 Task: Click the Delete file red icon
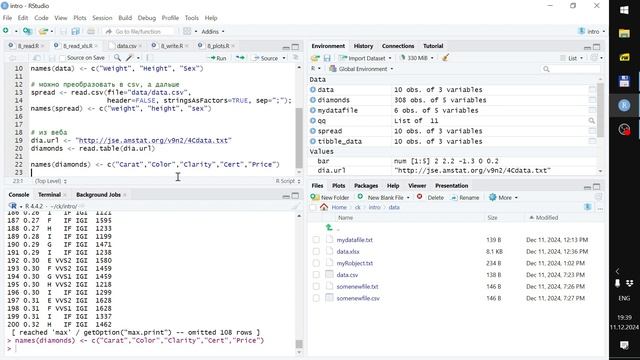coord(420,197)
